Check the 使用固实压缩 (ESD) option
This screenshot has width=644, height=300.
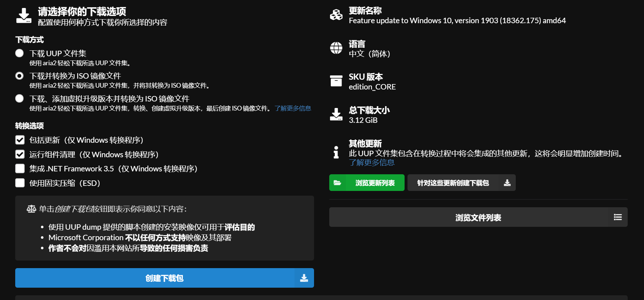point(20,183)
